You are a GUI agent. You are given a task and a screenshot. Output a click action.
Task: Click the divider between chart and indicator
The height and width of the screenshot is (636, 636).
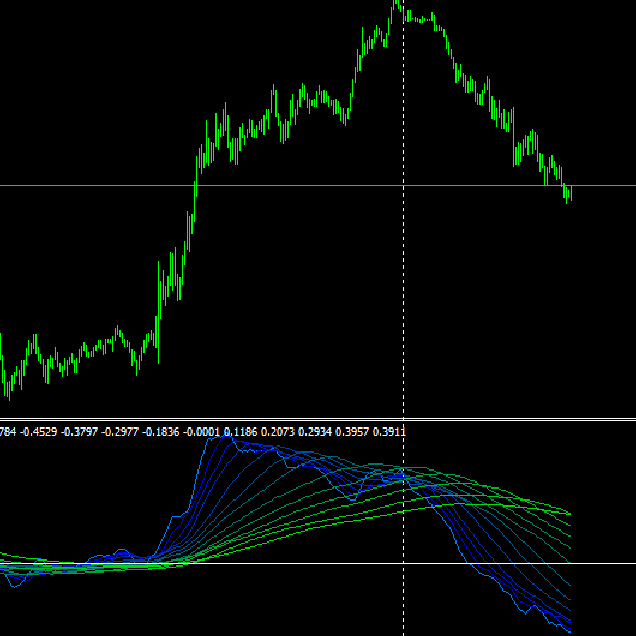pos(318,419)
